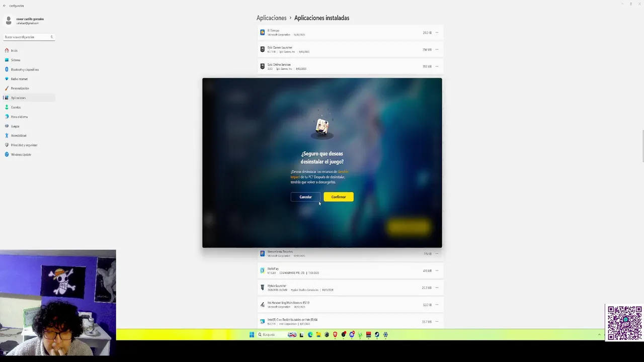The width and height of the screenshot is (644, 362).
Task: Open more options for Hytale Launcher
Action: [437, 288]
